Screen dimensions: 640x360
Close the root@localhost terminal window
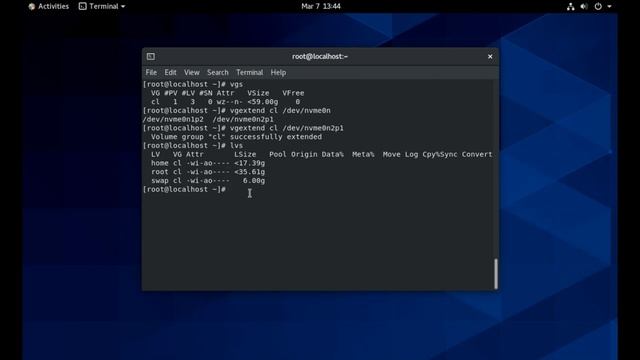tap(490, 56)
